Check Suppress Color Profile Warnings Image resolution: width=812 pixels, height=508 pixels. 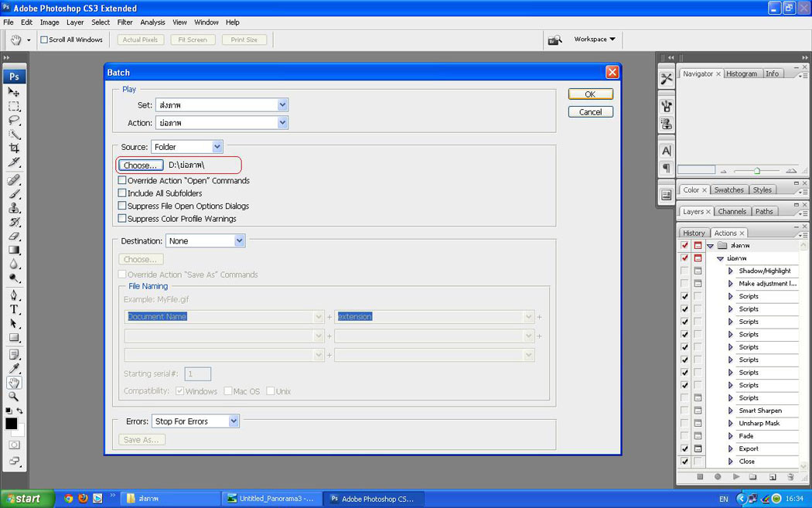tap(122, 219)
